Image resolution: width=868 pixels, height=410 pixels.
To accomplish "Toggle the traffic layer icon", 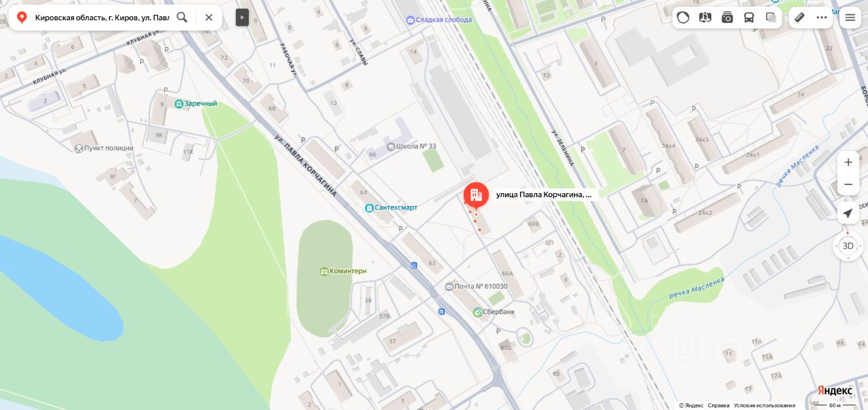I will point(683,18).
